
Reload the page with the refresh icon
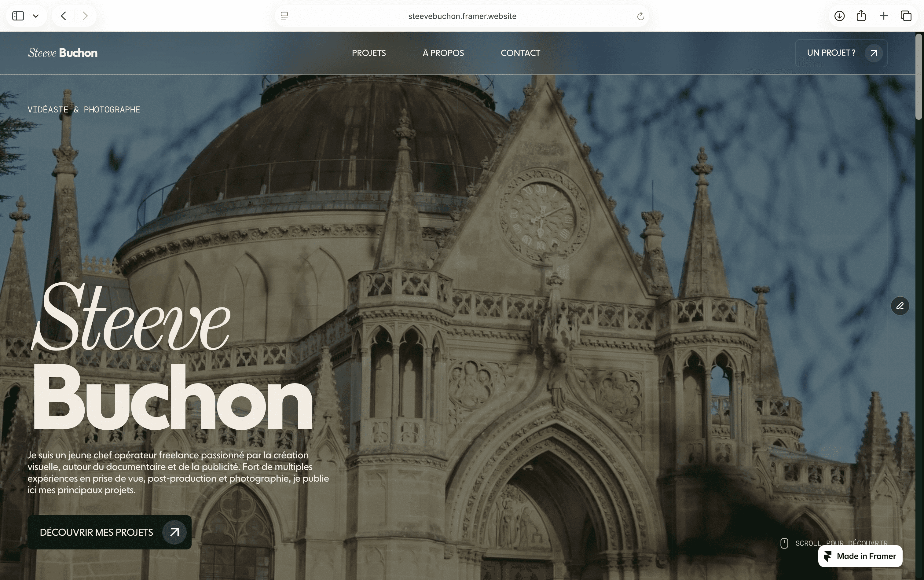(640, 16)
